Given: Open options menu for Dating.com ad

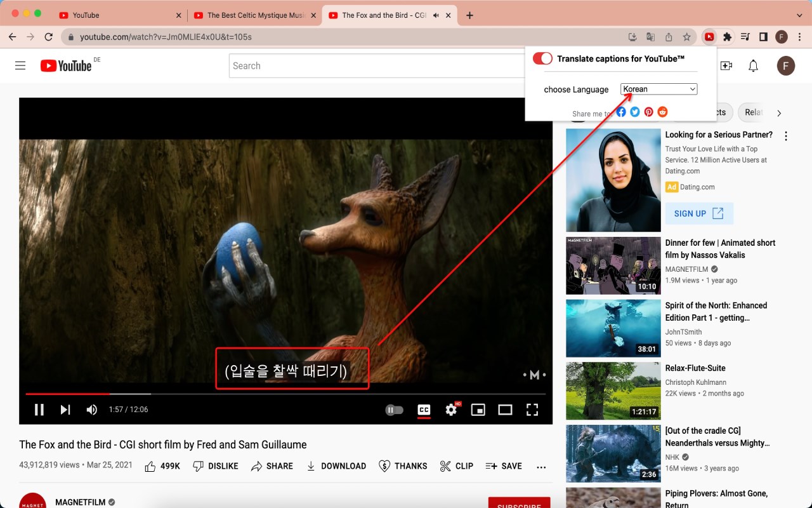Looking at the screenshot, I should [x=786, y=136].
